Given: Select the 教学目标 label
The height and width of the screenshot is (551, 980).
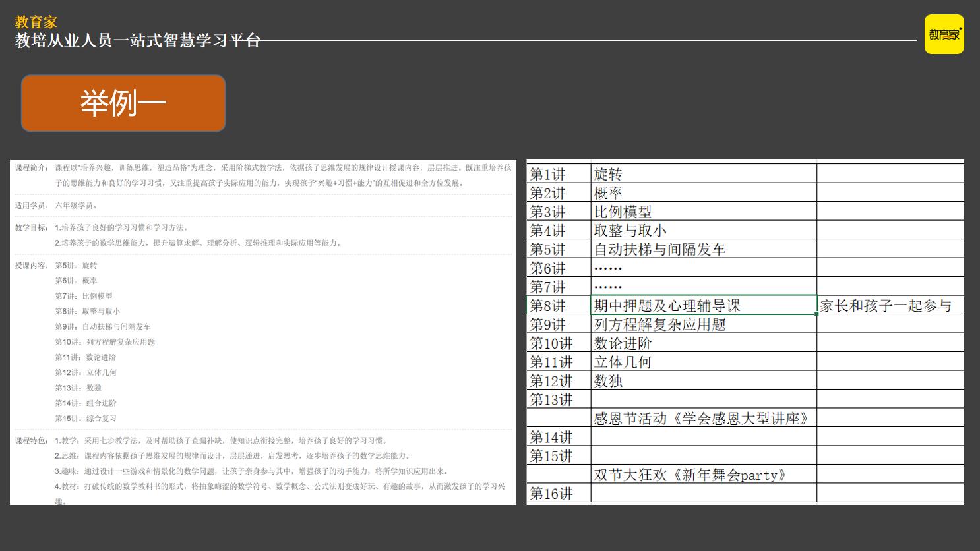Looking at the screenshot, I should click(x=30, y=229).
